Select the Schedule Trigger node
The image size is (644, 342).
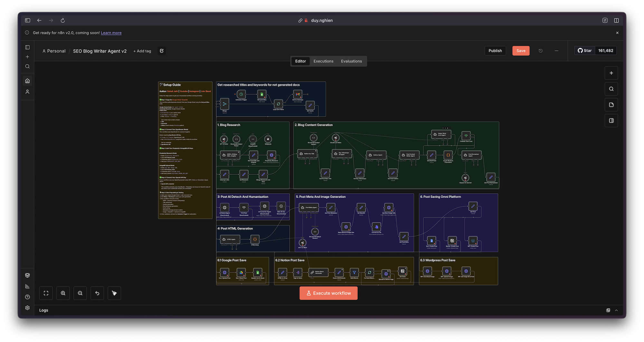(241, 94)
